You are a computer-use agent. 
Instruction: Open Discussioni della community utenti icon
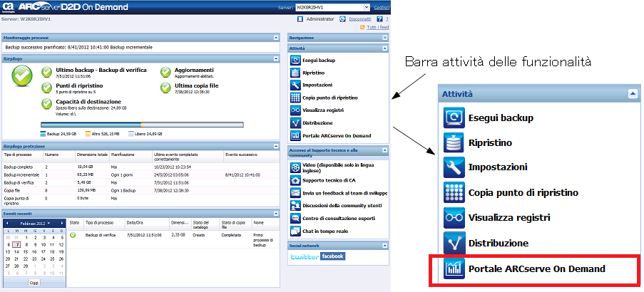(295, 205)
